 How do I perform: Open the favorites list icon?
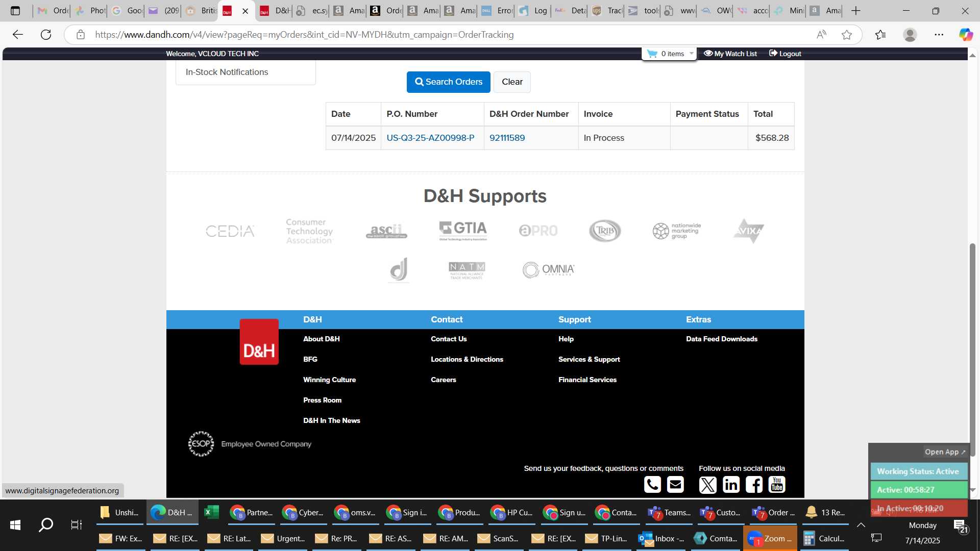click(880, 35)
